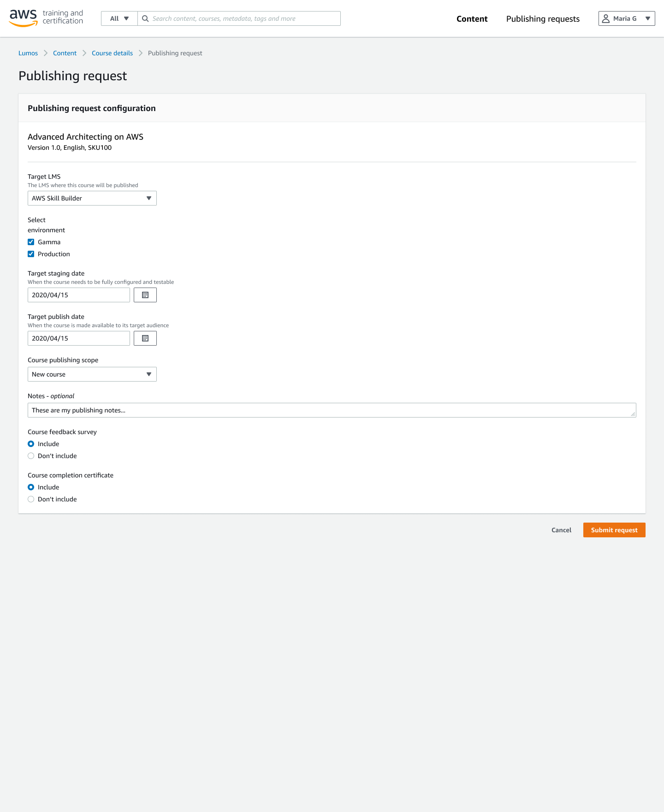Click the Publishing request configuration heading
The height and width of the screenshot is (812, 664).
92,108
